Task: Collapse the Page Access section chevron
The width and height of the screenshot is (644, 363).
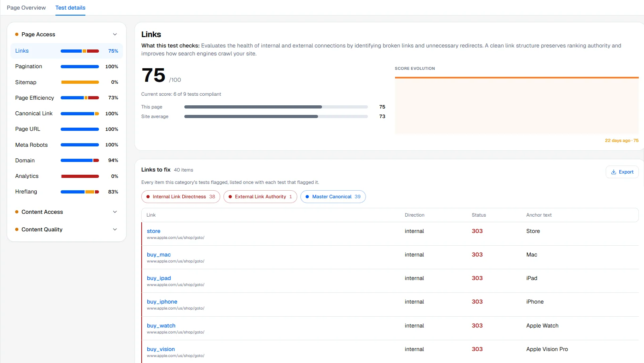Action: point(115,34)
